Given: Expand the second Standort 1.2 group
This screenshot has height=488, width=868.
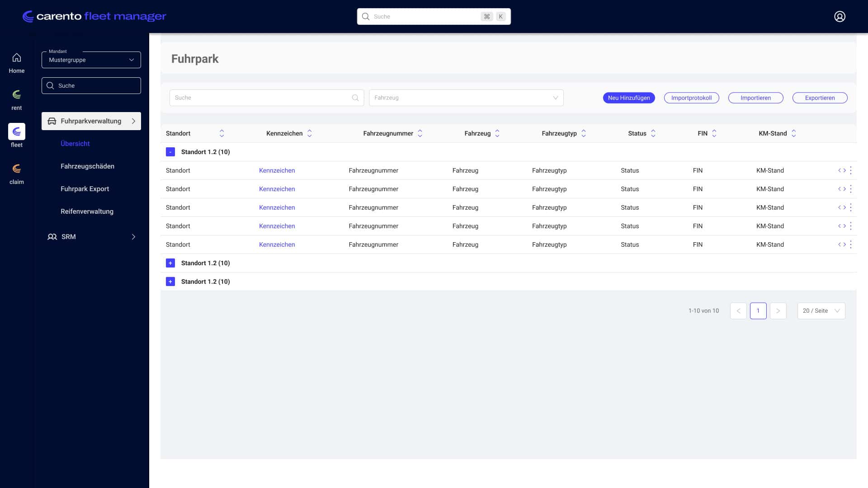Looking at the screenshot, I should coord(170,263).
